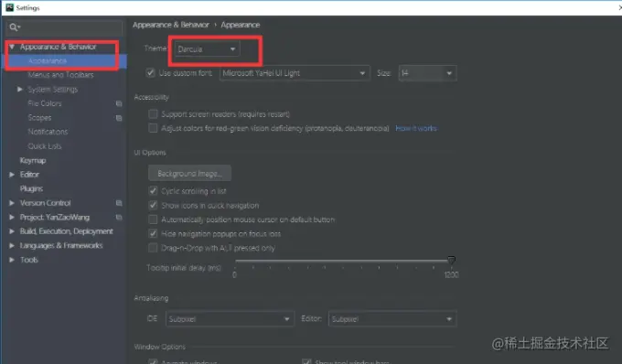Toggle Cyclic scrolling in list checkbox

pyautogui.click(x=153, y=191)
